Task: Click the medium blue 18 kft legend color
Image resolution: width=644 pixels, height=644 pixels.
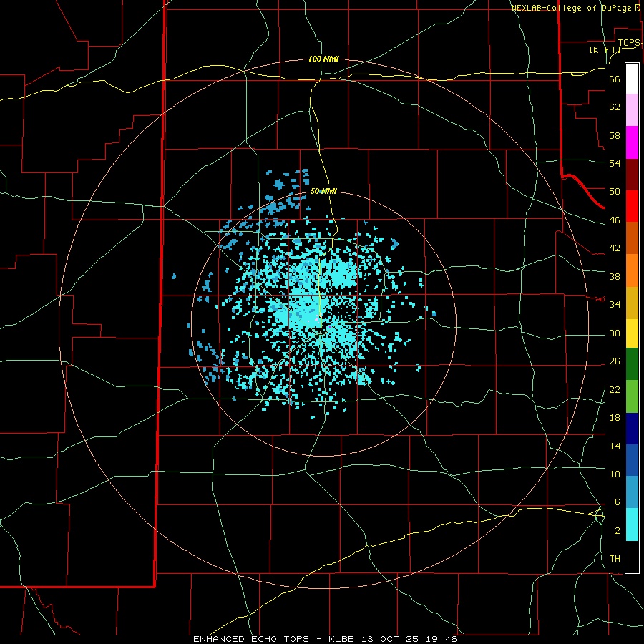Action: click(x=632, y=460)
